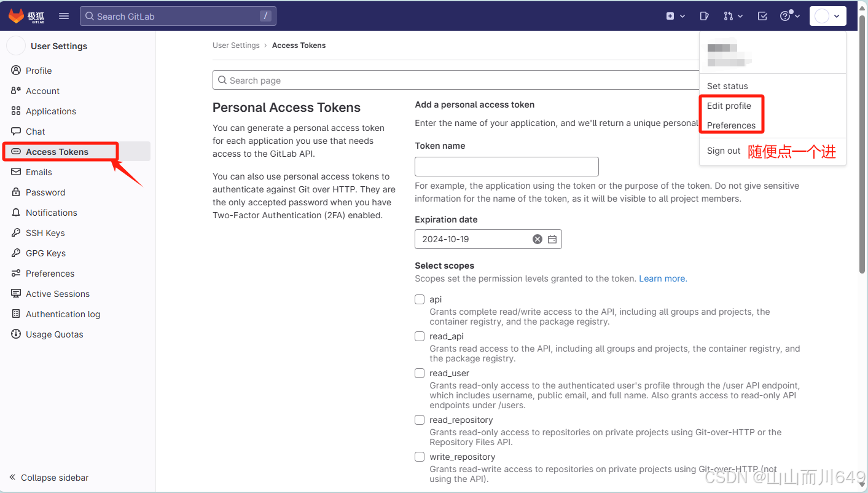Check the read_repository scope
This screenshot has width=868, height=493.
(420, 420)
